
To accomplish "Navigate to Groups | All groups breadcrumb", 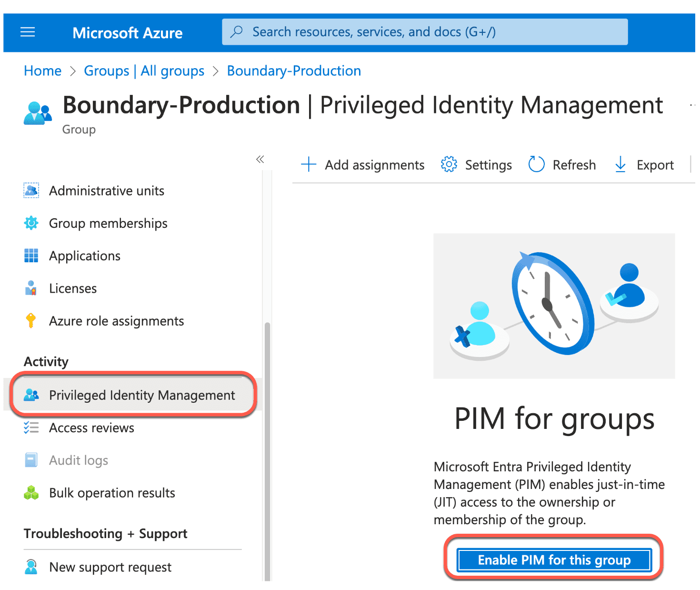I will tap(144, 71).
